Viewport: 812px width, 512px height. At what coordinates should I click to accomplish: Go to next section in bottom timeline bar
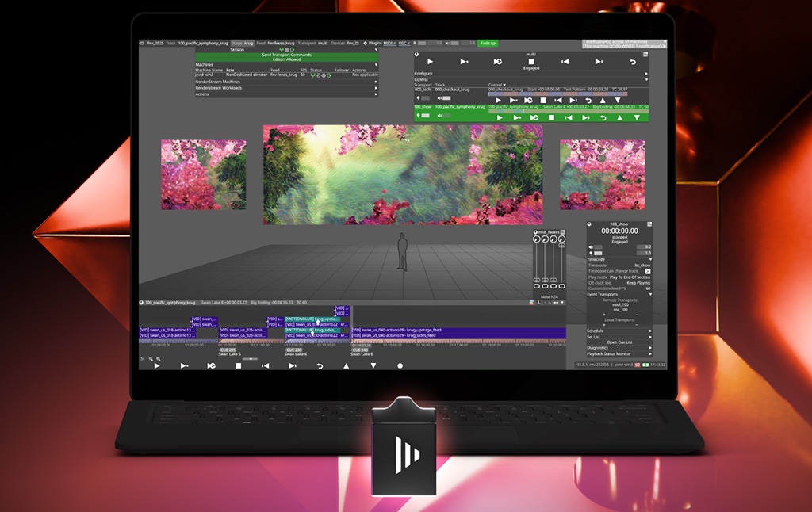[x=293, y=365]
